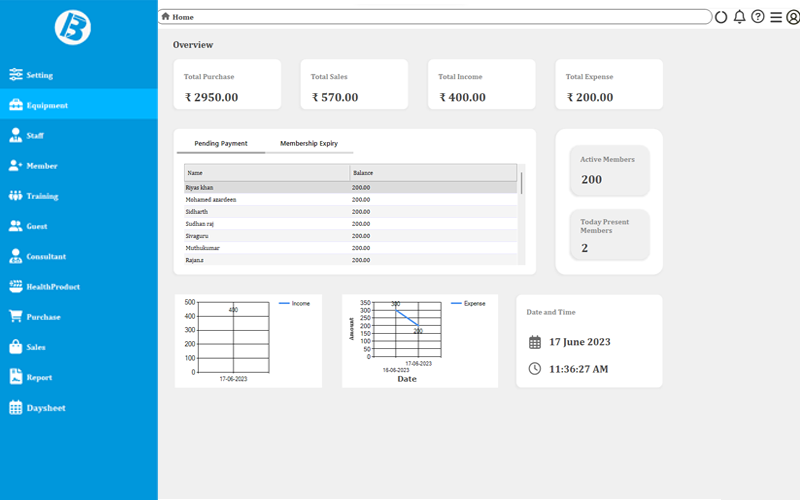Open the user profile icon
This screenshot has width=800, height=500.
pos(793,17)
